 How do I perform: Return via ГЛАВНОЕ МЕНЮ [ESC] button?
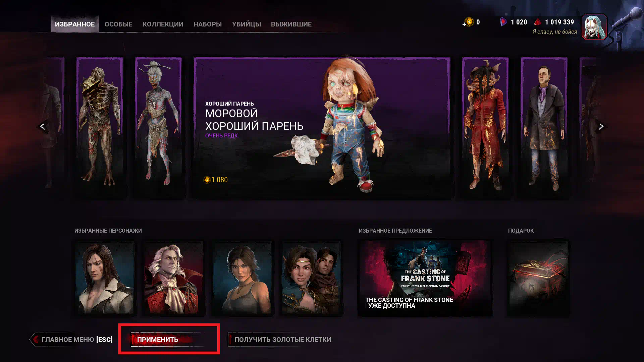[72, 340]
